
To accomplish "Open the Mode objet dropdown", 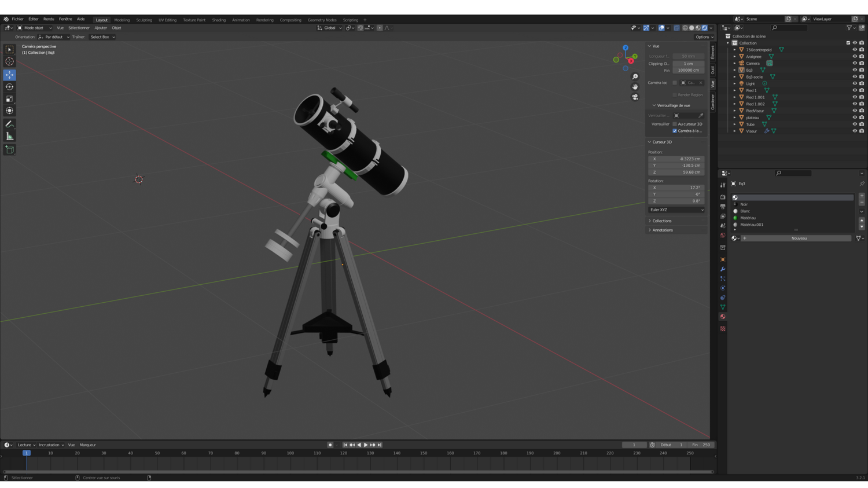I will [x=35, y=28].
